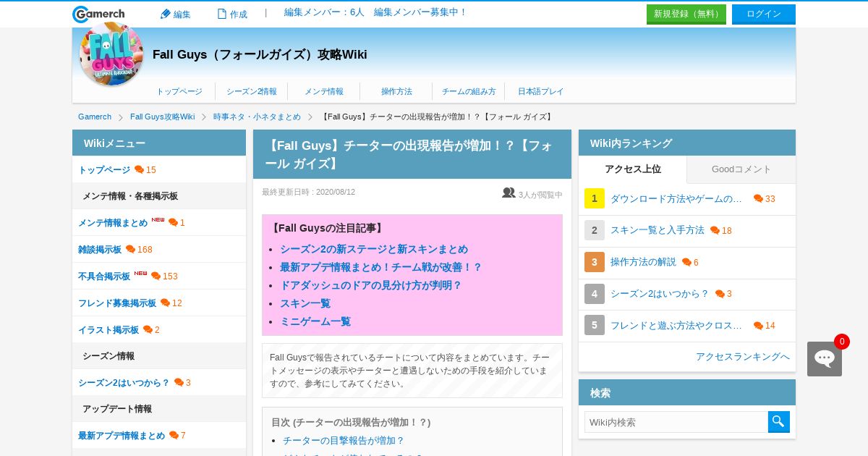The image size is (868, 456).
Task: Click comment icon next to フレンド募集掲示板
Action: point(165,303)
